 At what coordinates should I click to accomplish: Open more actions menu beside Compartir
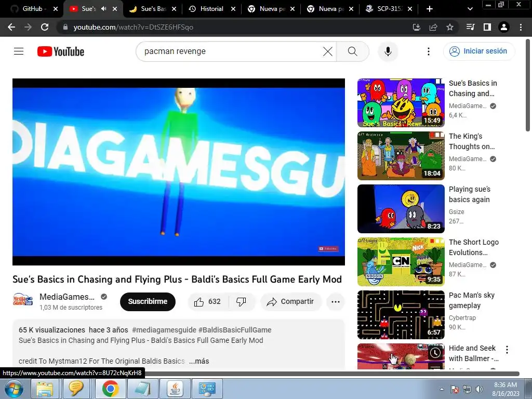coord(336,302)
